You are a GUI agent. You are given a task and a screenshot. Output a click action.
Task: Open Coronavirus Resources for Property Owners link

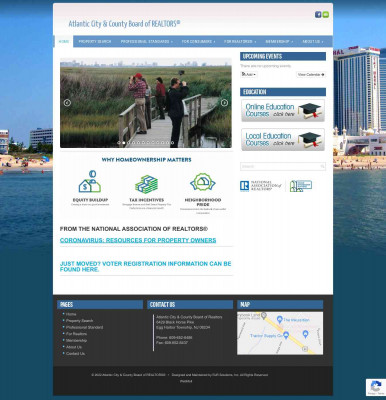138,240
